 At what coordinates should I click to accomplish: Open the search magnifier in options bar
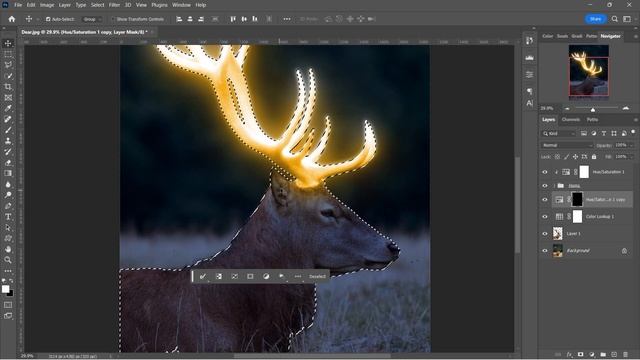point(614,19)
